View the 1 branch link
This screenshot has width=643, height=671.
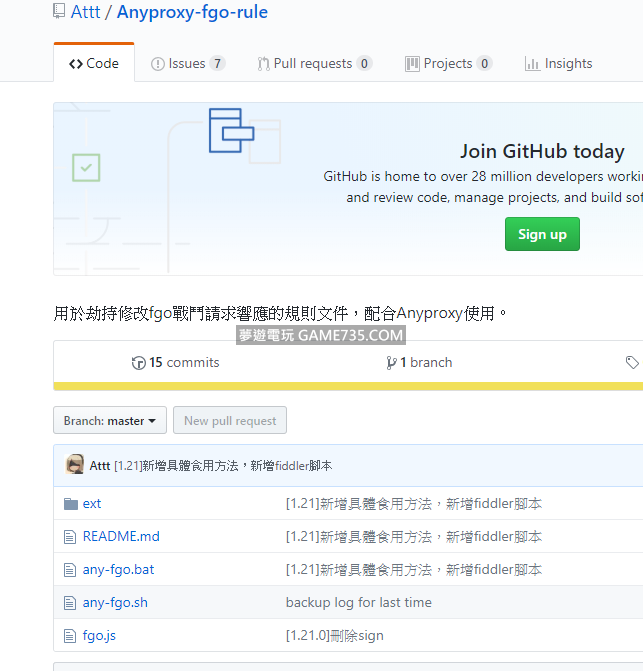419,363
